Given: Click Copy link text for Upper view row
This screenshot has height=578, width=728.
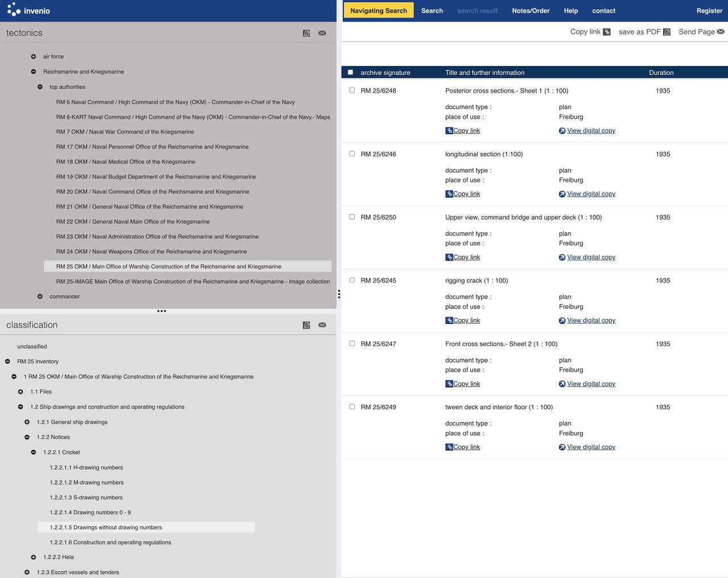Looking at the screenshot, I should pos(466,257).
